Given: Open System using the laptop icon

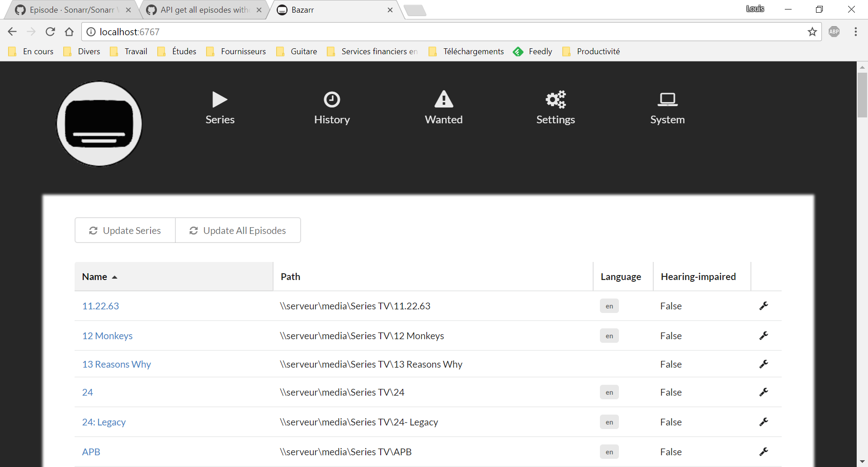Looking at the screenshot, I should pyautogui.click(x=668, y=99).
